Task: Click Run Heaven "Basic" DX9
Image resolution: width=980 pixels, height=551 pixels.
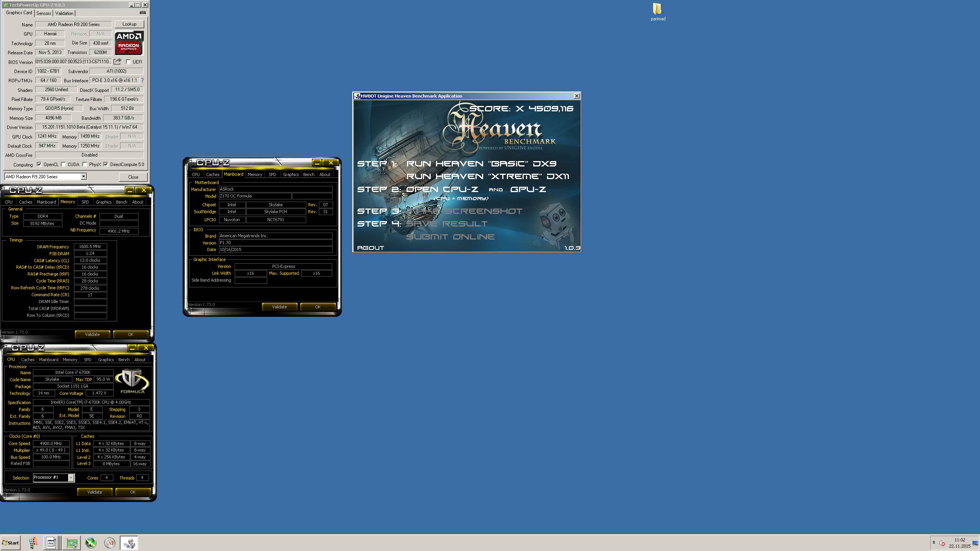Action: [481, 164]
